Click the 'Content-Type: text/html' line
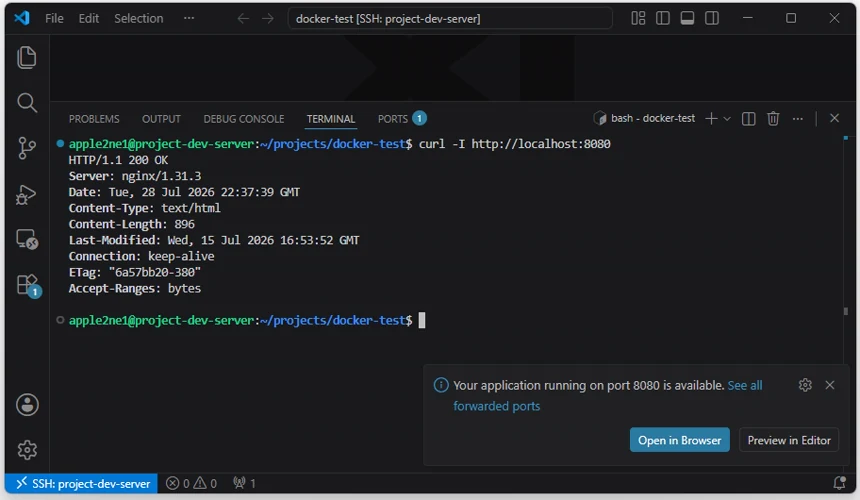The width and height of the screenshot is (860, 500). (x=144, y=208)
